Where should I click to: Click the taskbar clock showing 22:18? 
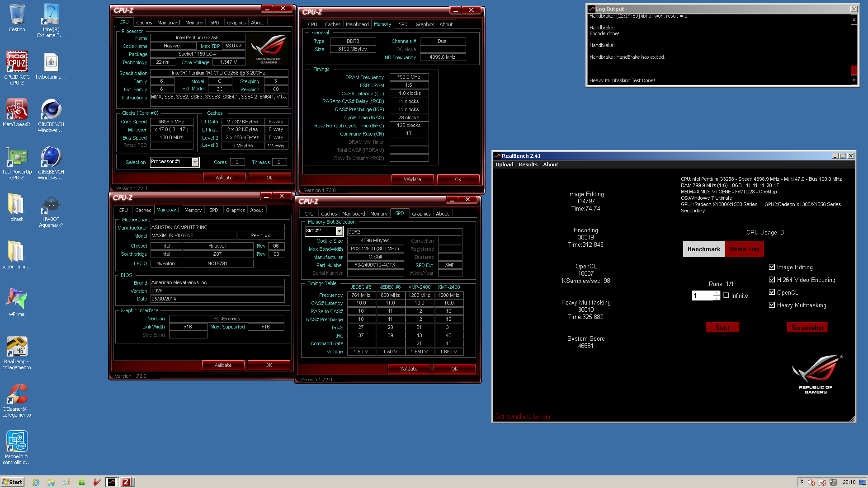tap(849, 482)
